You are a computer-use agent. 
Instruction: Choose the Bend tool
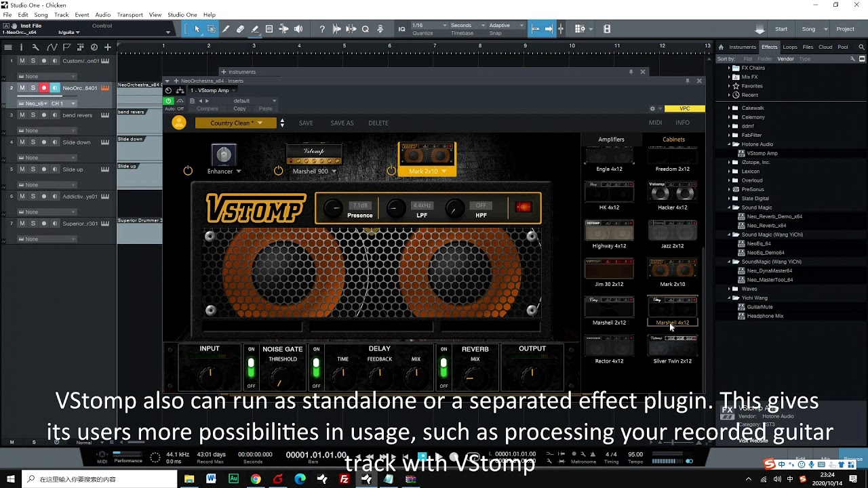[283, 29]
